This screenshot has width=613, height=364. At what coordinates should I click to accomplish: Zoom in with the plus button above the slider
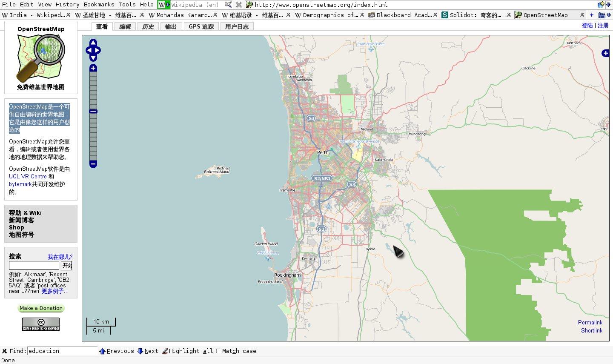pyautogui.click(x=93, y=68)
